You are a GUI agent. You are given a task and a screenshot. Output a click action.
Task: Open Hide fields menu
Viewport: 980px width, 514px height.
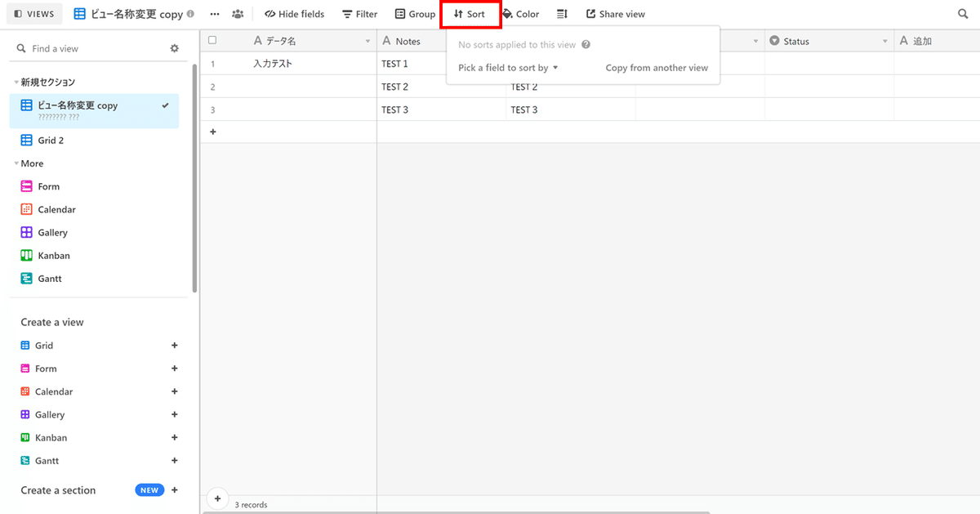click(294, 14)
